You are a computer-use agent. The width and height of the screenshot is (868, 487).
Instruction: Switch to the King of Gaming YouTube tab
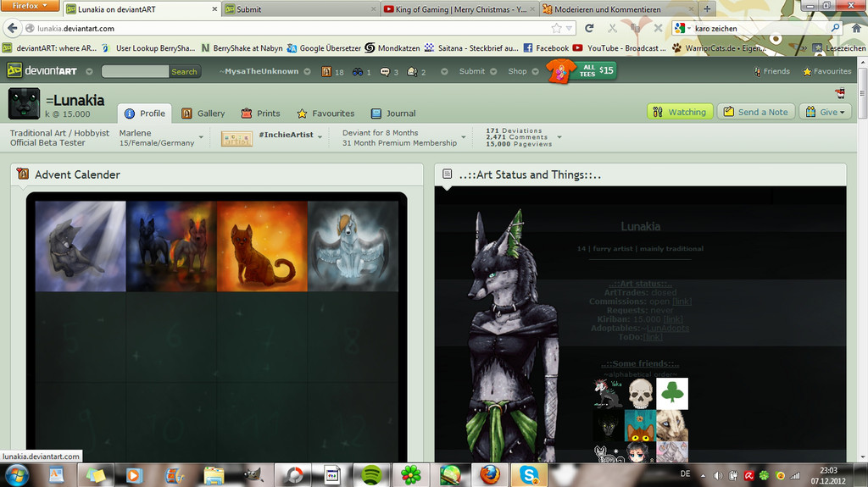[459, 8]
